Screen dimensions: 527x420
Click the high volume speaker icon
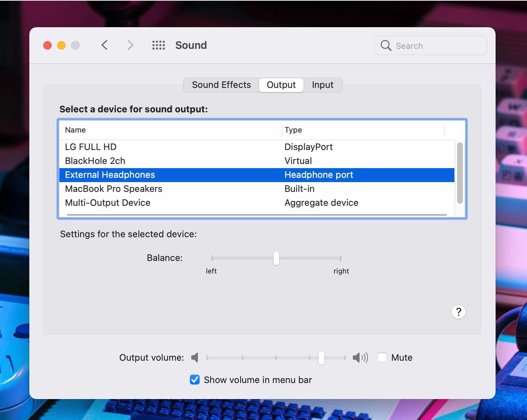pyautogui.click(x=360, y=358)
